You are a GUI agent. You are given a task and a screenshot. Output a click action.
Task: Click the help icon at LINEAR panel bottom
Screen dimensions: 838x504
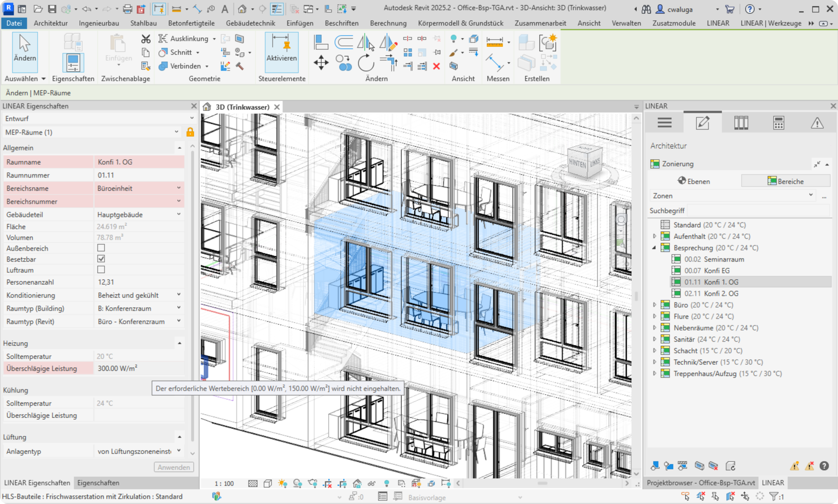824,466
